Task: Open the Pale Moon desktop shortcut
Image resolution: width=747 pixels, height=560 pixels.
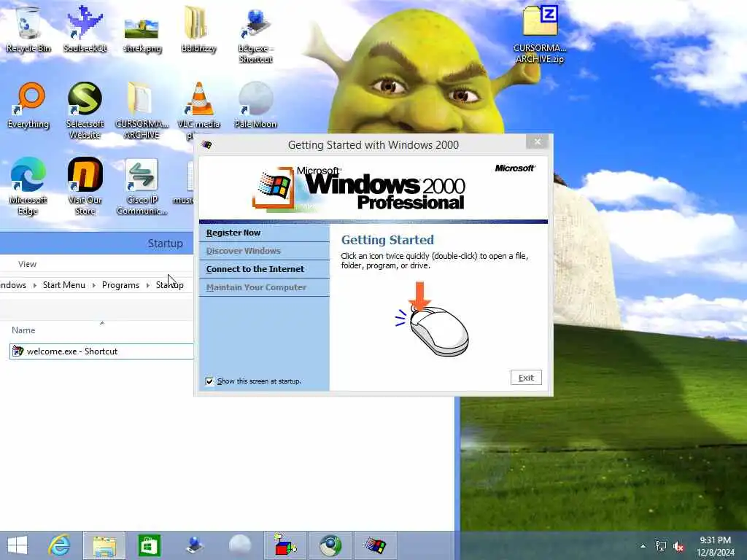Action: click(256, 106)
